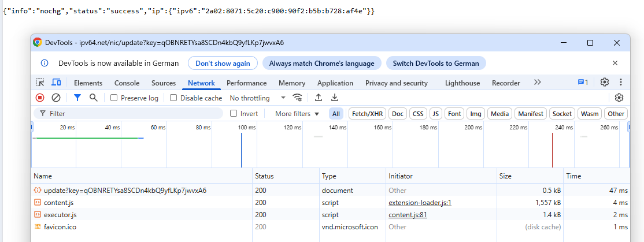This screenshot has height=242, width=644.
Task: Sort requests by the Time column header
Action: (597, 176)
